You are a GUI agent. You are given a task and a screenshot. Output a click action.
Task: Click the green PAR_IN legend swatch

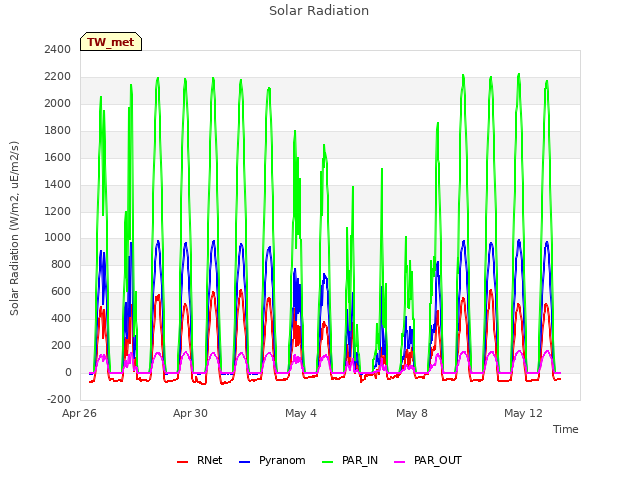pyautogui.click(x=328, y=462)
